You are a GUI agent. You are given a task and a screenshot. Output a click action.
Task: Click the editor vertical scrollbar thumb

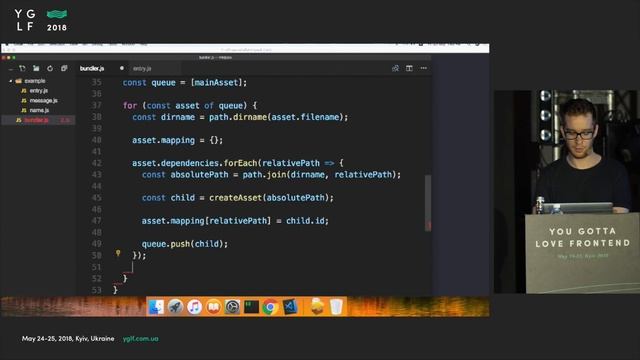point(428,203)
